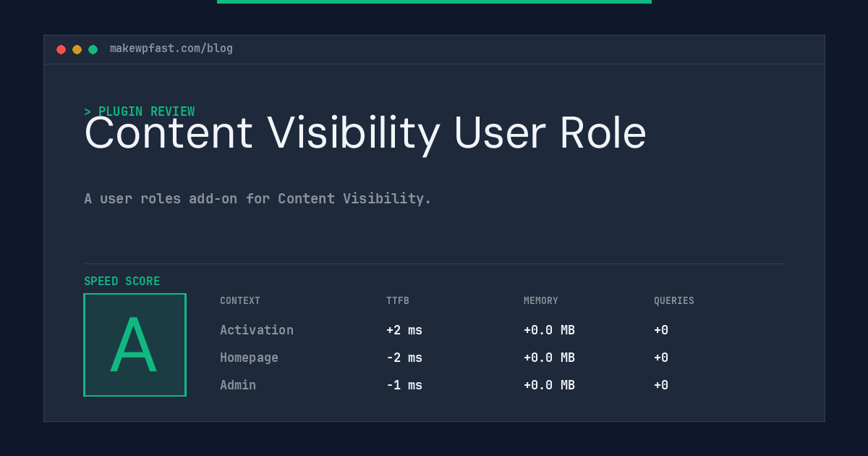Viewport: 868px width, 456px height.
Task: Click the Activation memory value '+0.0 MB'
Action: click(x=549, y=330)
